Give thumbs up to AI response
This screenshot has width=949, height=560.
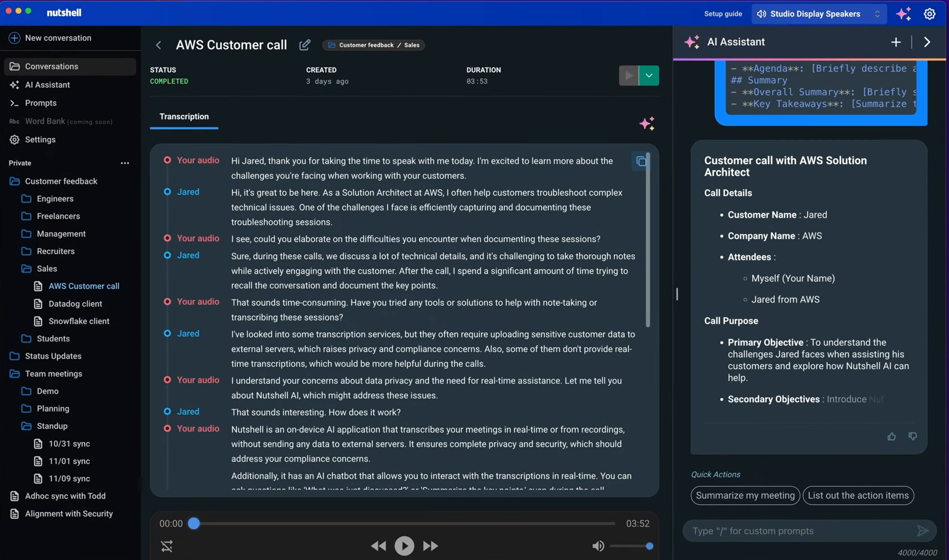892,437
